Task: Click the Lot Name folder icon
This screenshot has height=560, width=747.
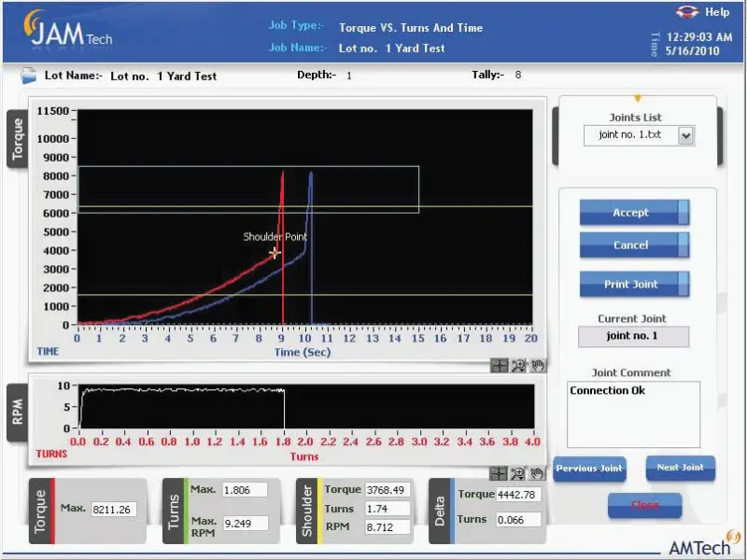Action: pyautogui.click(x=30, y=75)
